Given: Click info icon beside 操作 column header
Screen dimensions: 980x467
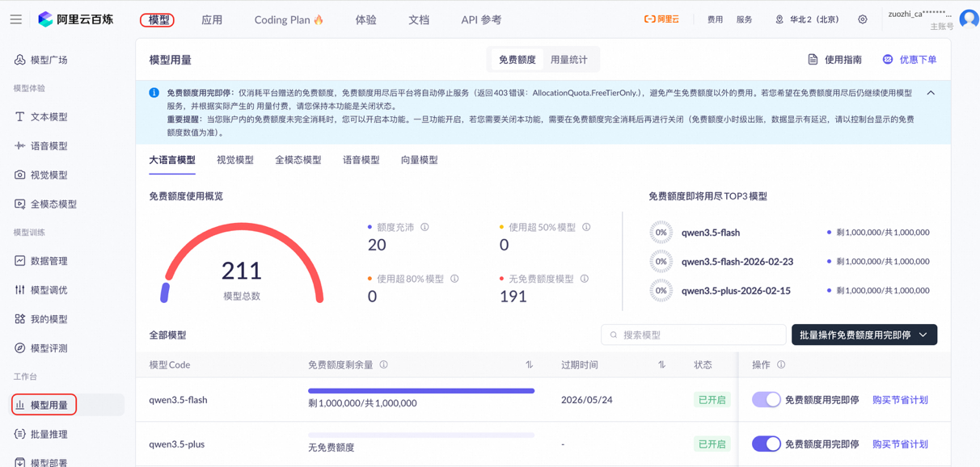Looking at the screenshot, I should tap(781, 365).
